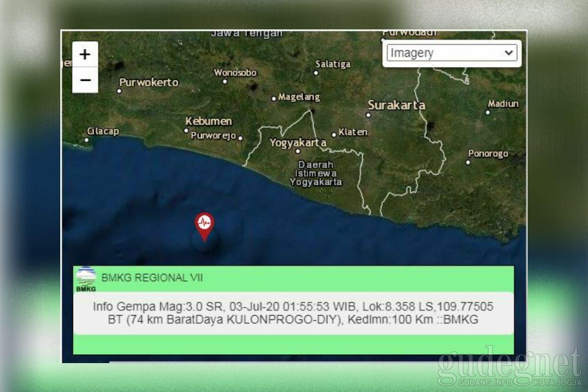Click the Salatiga city label
Image resolution: width=588 pixels, height=392 pixels.
[x=333, y=64]
